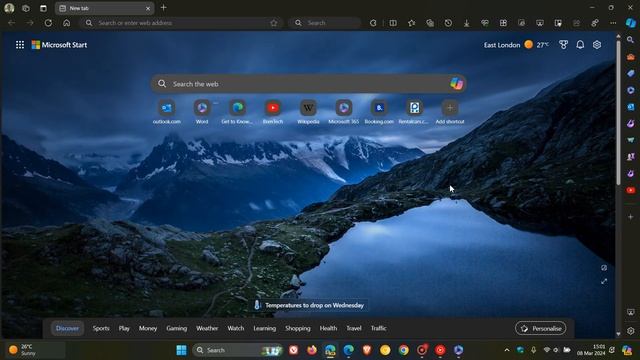Open the Microsoft 365 shortcut tile
The width and height of the screenshot is (640, 360).
tap(344, 112)
